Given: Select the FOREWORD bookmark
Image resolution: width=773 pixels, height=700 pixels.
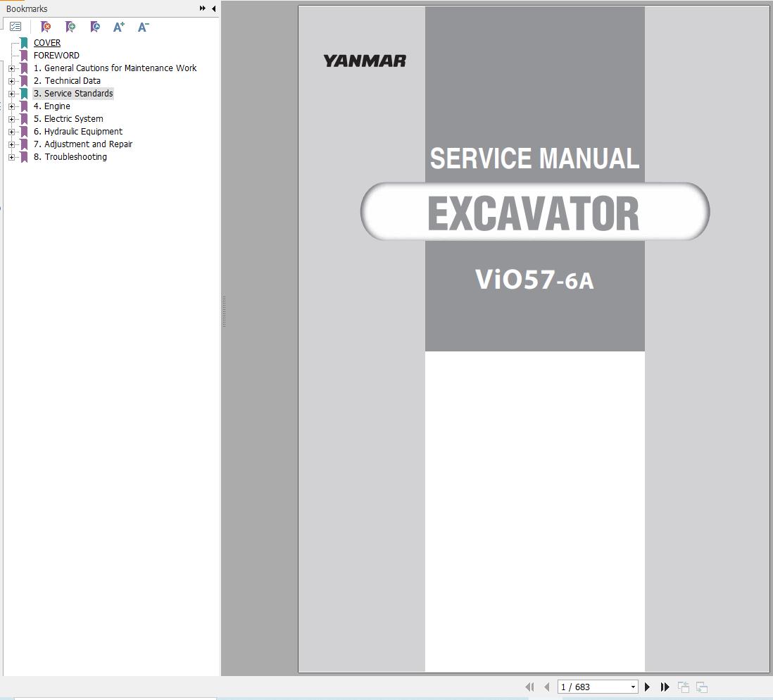Looking at the screenshot, I should tap(56, 55).
